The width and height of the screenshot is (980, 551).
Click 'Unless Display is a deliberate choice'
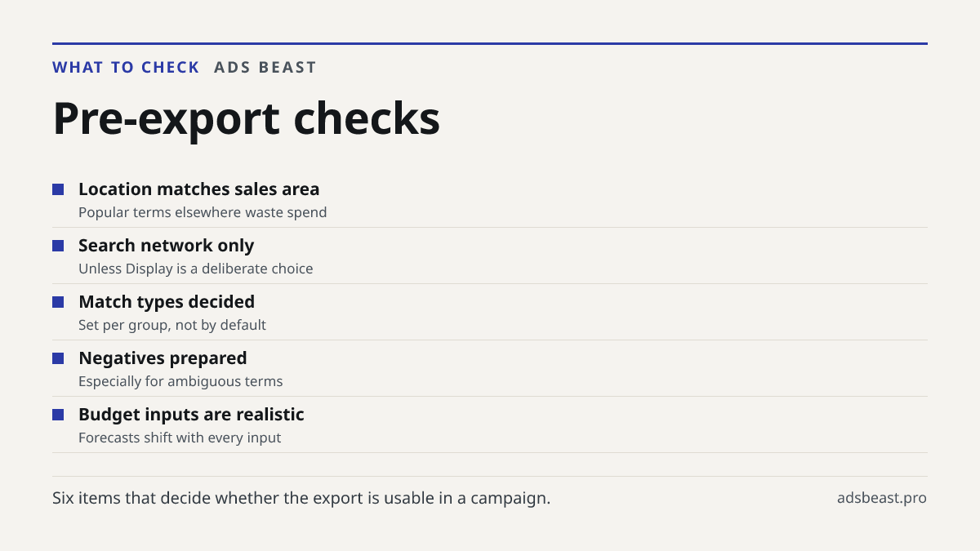pyautogui.click(x=196, y=269)
